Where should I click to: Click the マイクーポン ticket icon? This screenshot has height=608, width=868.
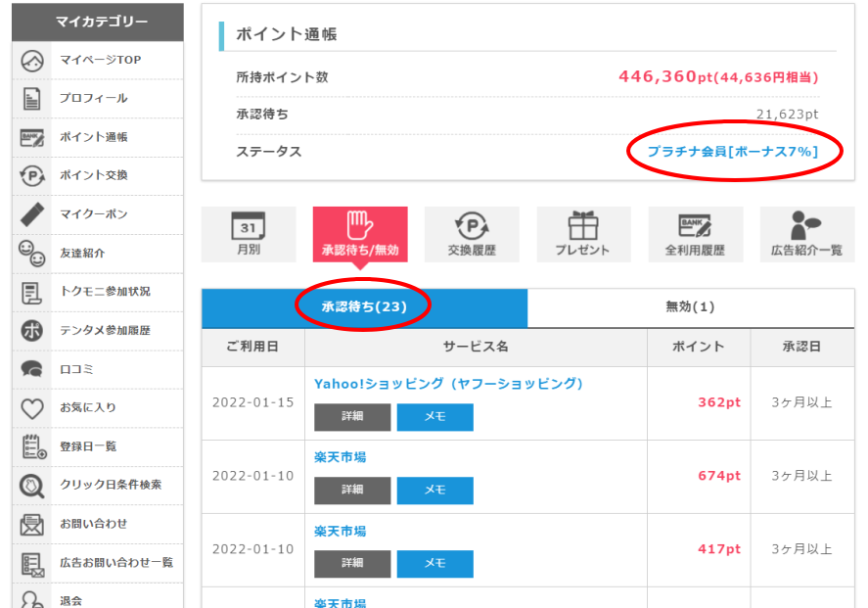point(32,214)
